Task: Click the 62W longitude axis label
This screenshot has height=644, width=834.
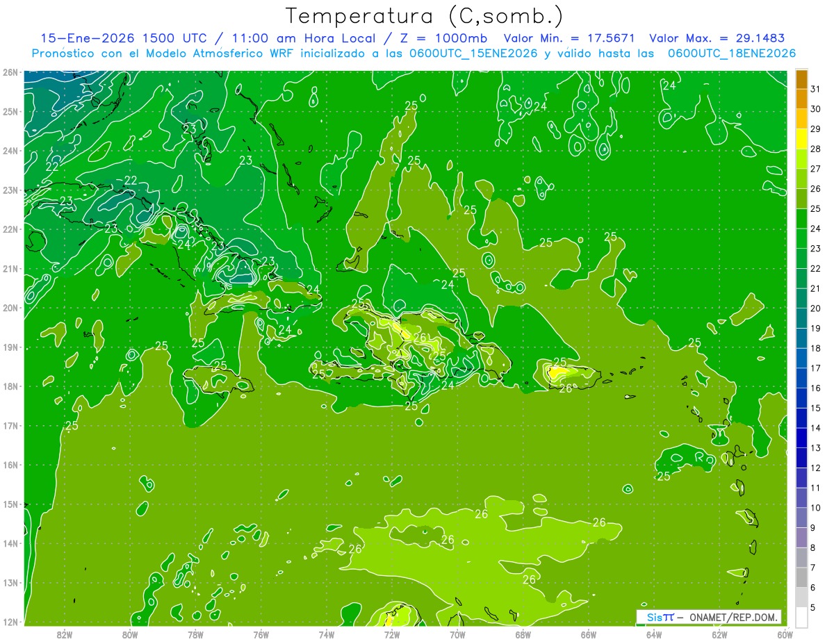Action: click(719, 634)
